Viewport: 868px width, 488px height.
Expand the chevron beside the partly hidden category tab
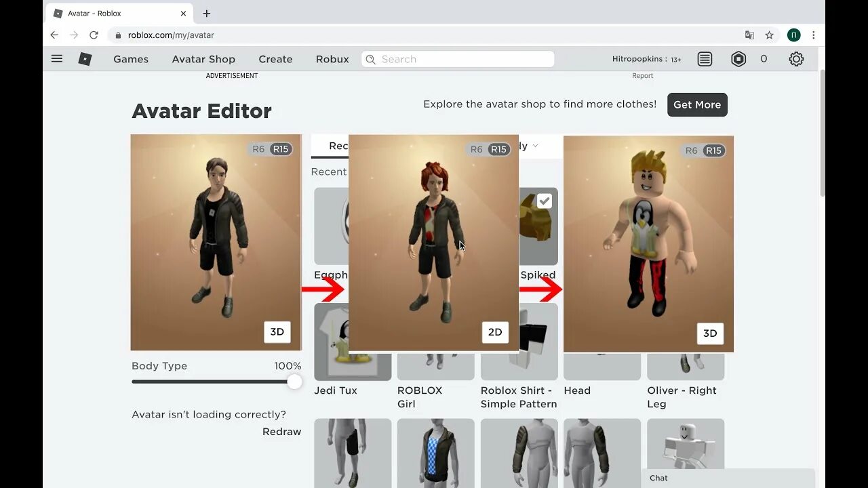pos(536,146)
